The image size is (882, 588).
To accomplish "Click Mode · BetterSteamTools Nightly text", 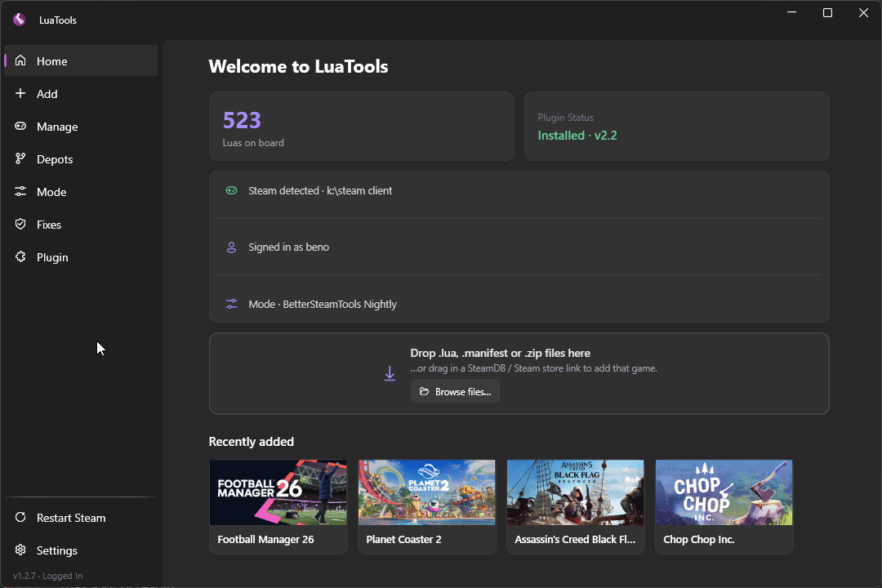I will point(323,305).
